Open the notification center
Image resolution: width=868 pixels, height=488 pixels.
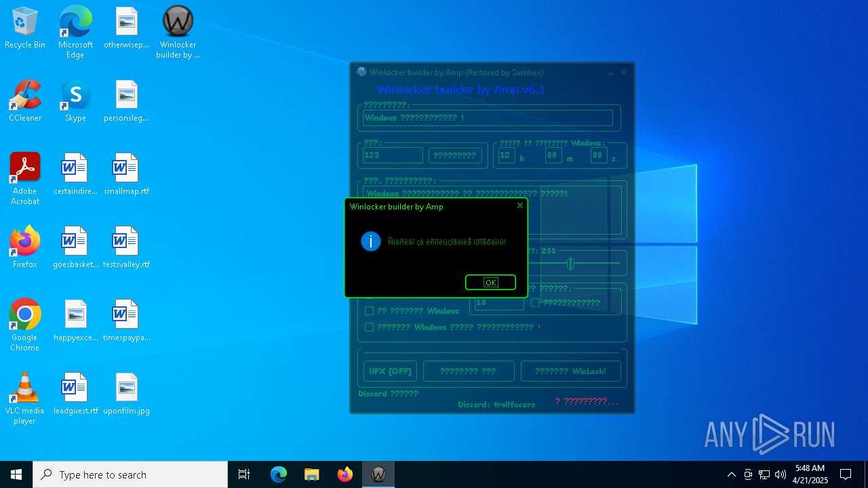(x=846, y=474)
